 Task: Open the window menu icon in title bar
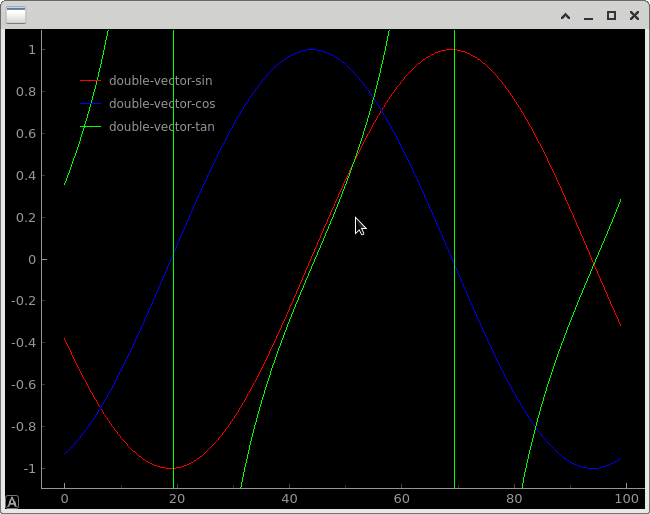(17, 15)
